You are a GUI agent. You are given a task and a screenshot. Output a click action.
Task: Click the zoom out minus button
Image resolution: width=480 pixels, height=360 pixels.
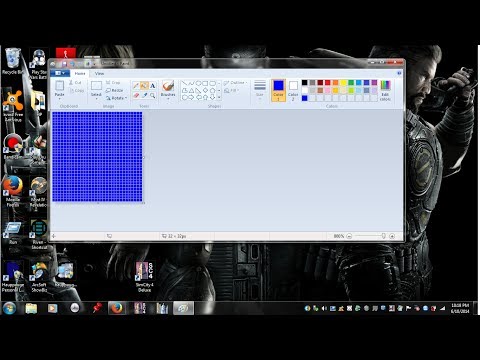(349, 236)
